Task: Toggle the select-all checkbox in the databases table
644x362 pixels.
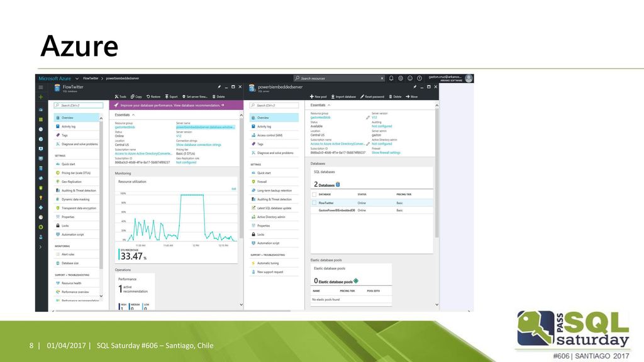Action: click(x=314, y=195)
